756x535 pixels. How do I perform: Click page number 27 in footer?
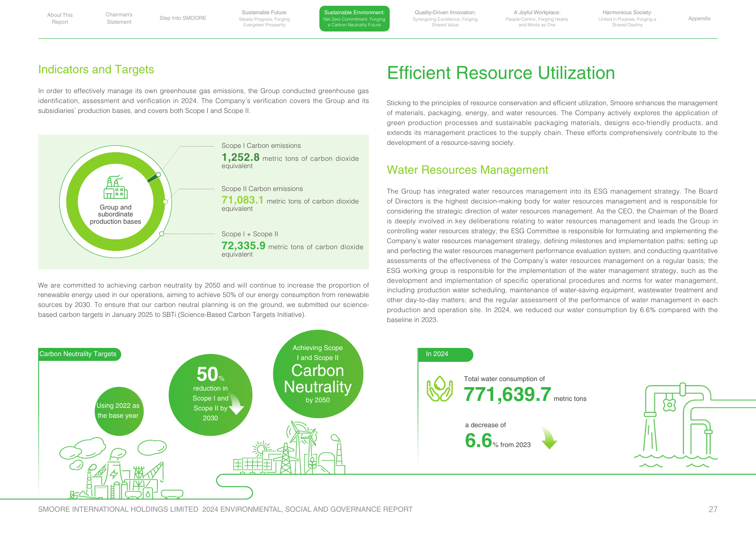(713, 510)
